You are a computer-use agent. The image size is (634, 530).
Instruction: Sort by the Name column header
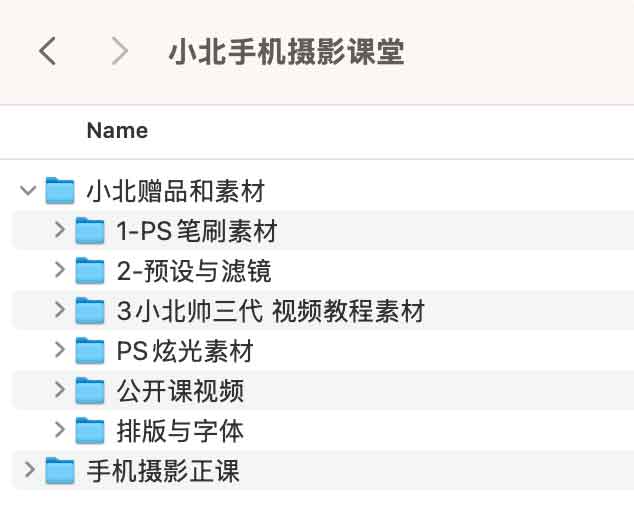(117, 130)
